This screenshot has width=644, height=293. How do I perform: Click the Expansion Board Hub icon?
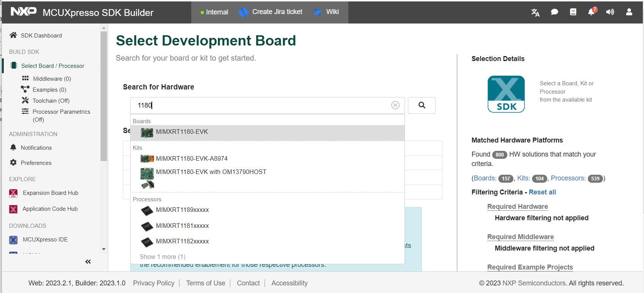(13, 193)
